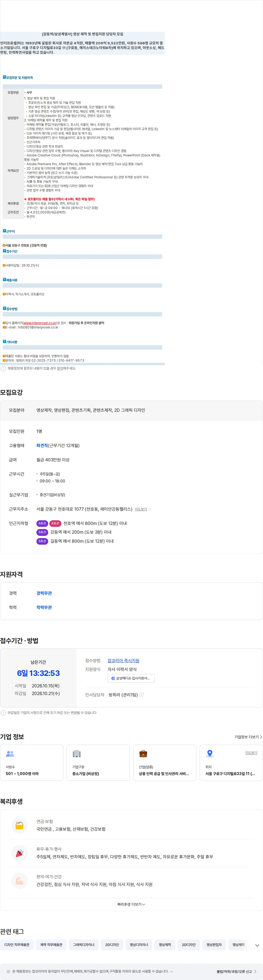The width and height of the screenshot is (263, 980).
Task: Expand the related tags chevron
Action: [x=257, y=945]
